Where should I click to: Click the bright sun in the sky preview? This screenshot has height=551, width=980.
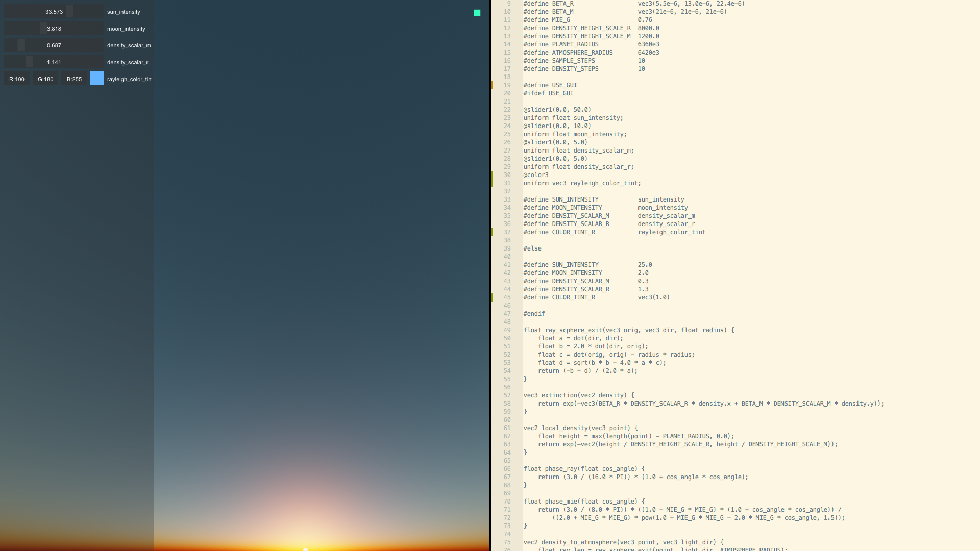[305, 548]
